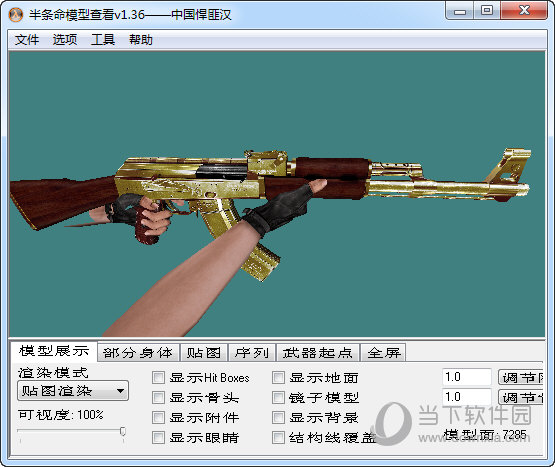The width and height of the screenshot is (555, 467).
Task: Click the 可视度: 100% label
Action: 61,415
